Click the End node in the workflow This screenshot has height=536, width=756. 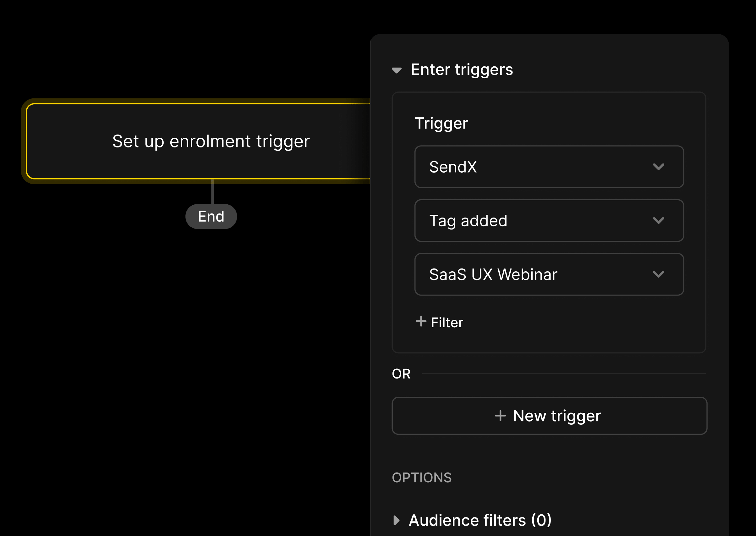[211, 217]
